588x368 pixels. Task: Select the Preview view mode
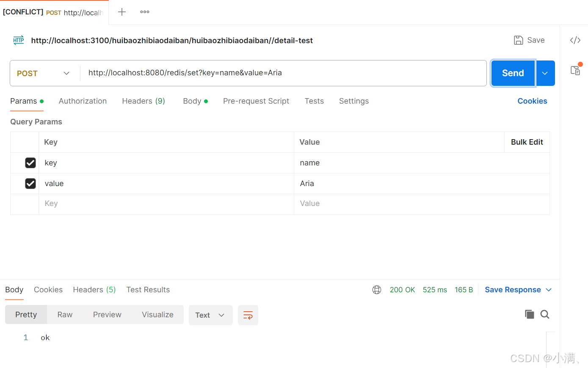(x=107, y=315)
